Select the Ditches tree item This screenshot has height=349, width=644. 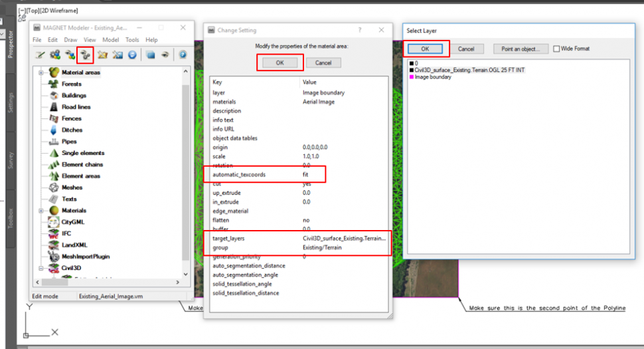72,130
